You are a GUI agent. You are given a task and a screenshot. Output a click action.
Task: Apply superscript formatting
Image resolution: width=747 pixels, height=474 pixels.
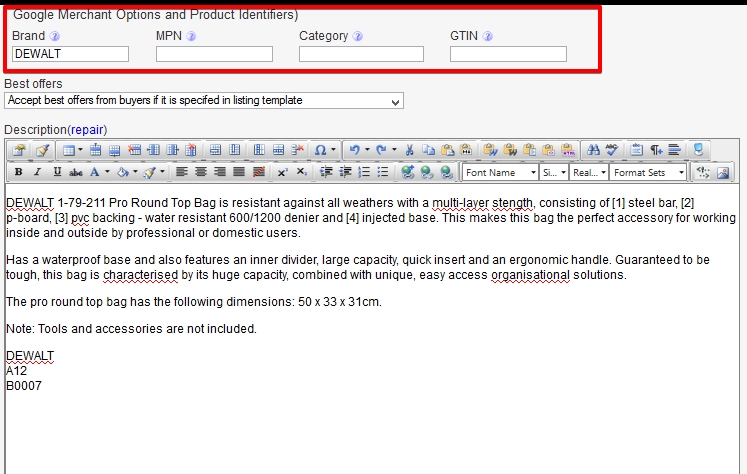click(x=283, y=172)
